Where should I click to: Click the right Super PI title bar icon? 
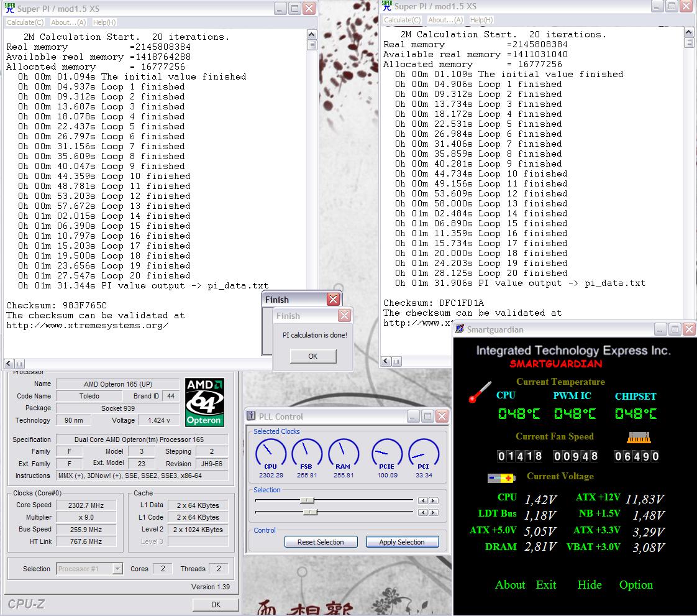pos(387,6)
